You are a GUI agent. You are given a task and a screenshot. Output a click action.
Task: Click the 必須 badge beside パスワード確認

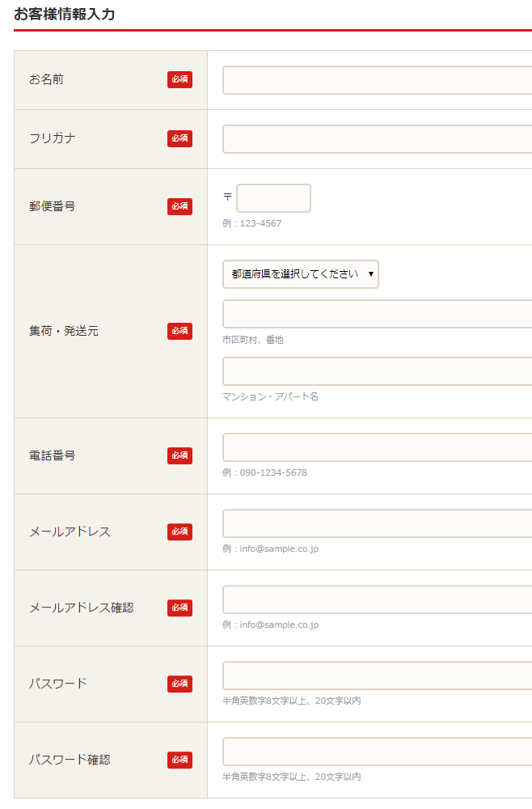click(x=179, y=760)
